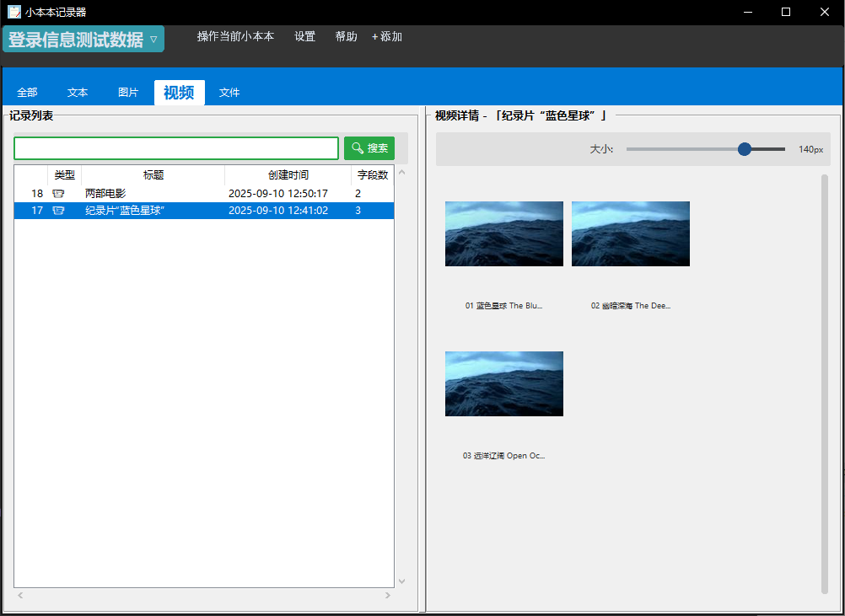Screen dimensions: 845x616
Task: Click in the record search input field
Action: pyautogui.click(x=175, y=148)
